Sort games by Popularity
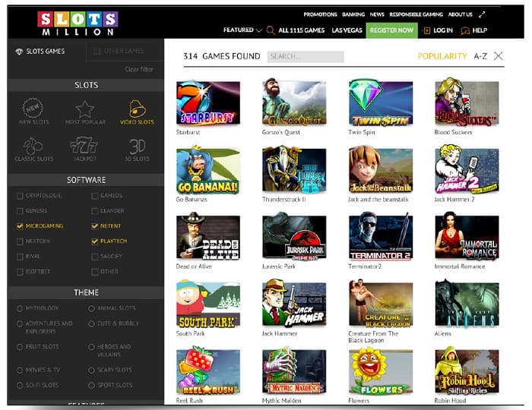 442,56
